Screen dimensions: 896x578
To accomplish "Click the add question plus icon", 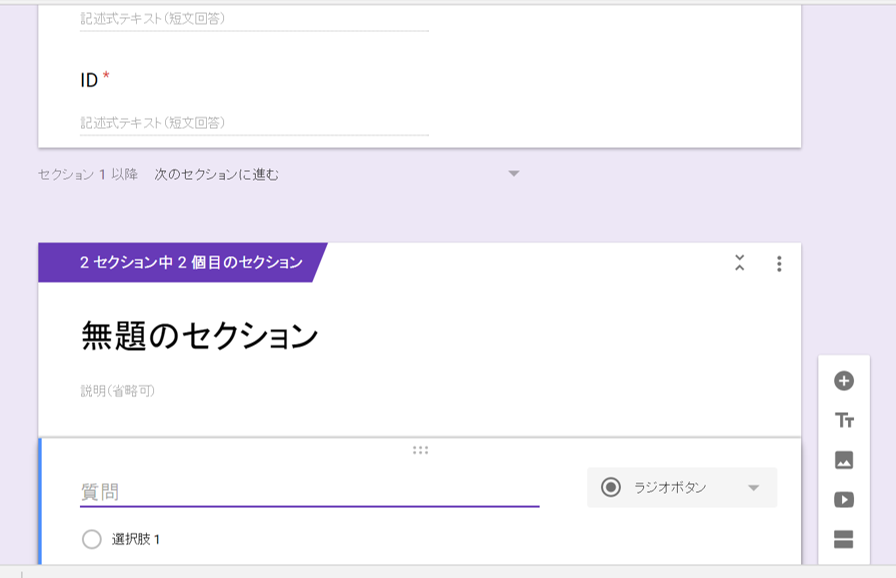I will (x=844, y=381).
